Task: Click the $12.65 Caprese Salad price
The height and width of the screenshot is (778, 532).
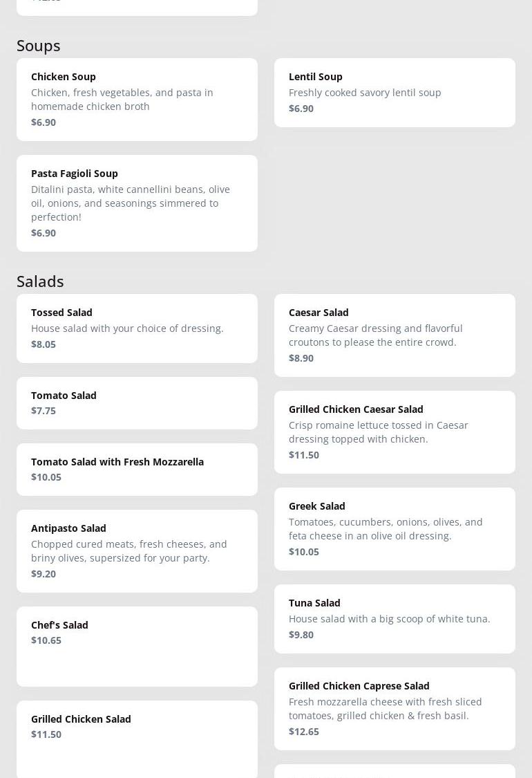Action: tap(304, 732)
